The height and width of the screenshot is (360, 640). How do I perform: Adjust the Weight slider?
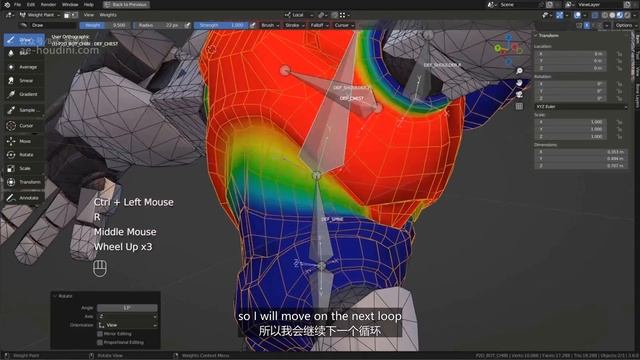point(105,25)
